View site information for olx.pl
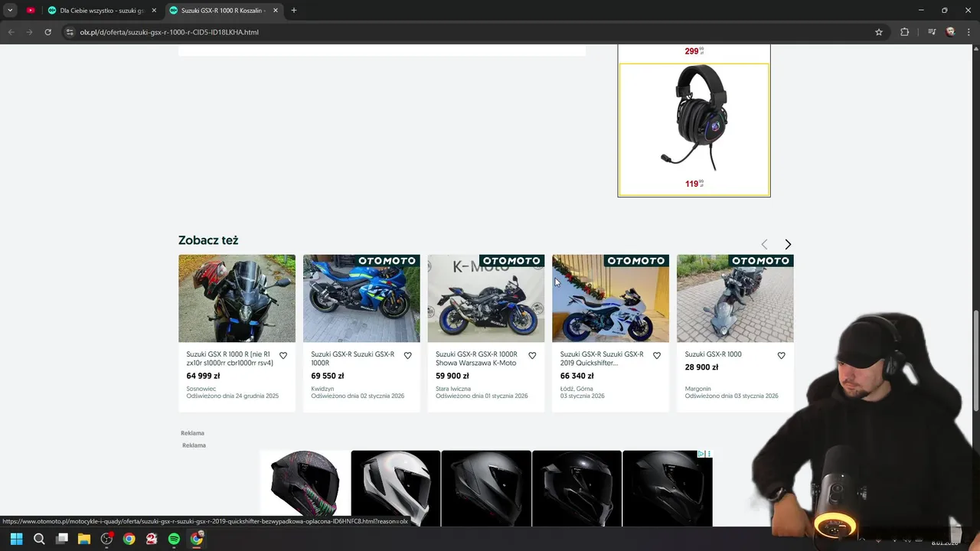The height and width of the screenshot is (551, 980). [70, 32]
